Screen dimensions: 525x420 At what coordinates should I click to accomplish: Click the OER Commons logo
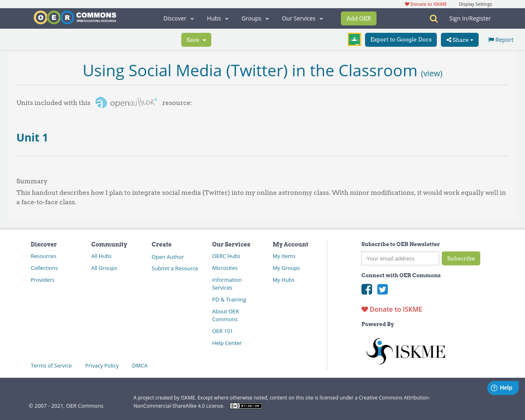pos(75,16)
